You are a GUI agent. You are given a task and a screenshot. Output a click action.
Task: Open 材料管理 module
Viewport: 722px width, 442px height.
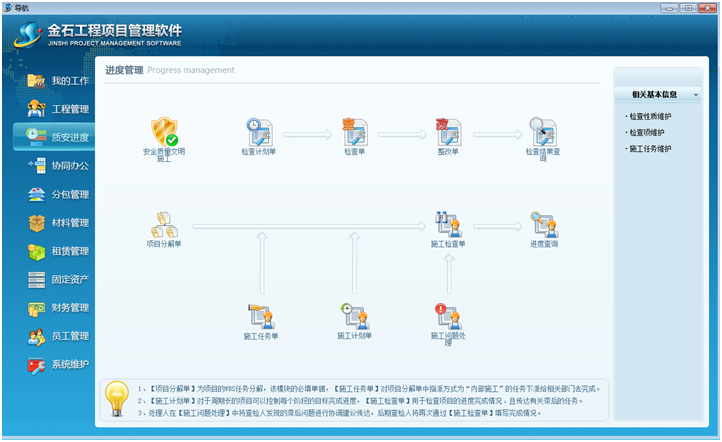(x=58, y=223)
